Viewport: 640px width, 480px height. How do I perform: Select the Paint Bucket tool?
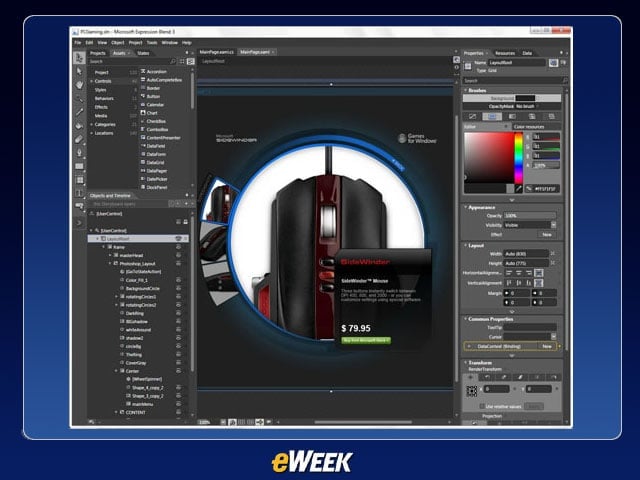click(79, 125)
